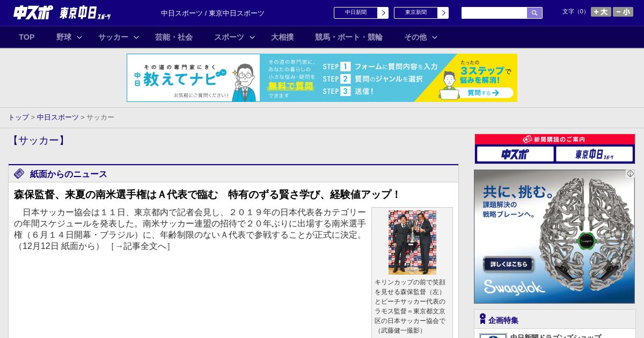Image resolution: width=644 pixels, height=338 pixels.
Task: Open the 森保監督 article headline
Action: pos(207,194)
